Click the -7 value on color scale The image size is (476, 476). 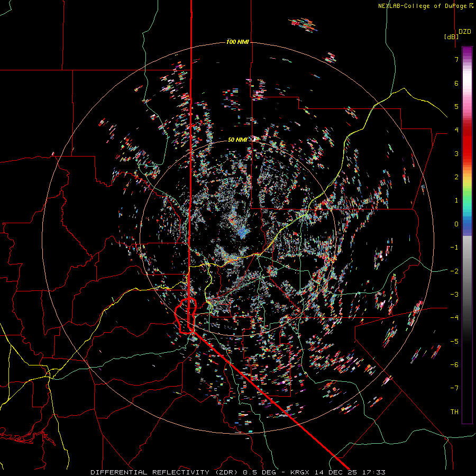pyautogui.click(x=454, y=388)
